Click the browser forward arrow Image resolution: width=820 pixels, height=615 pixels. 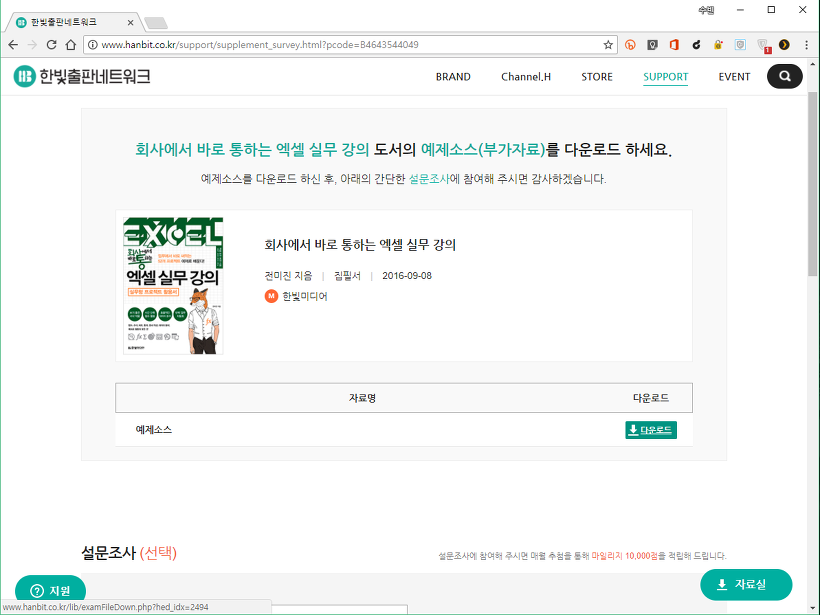pos(32,45)
